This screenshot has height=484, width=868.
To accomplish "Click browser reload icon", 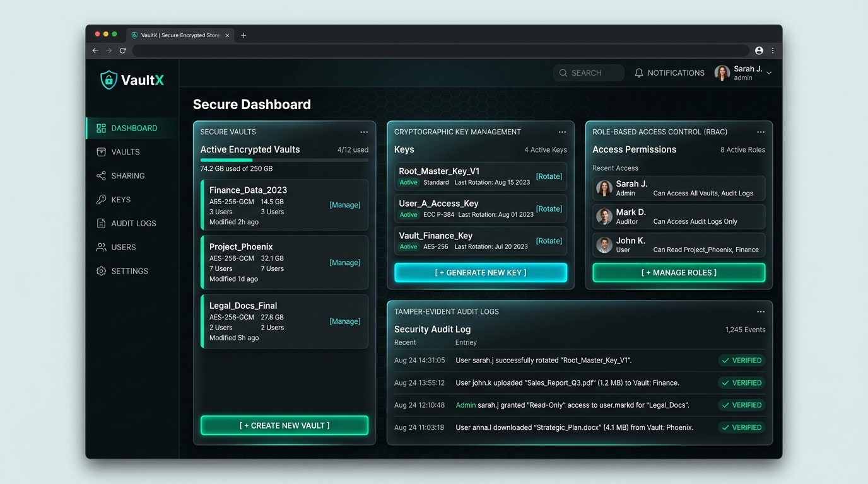I will tap(122, 50).
